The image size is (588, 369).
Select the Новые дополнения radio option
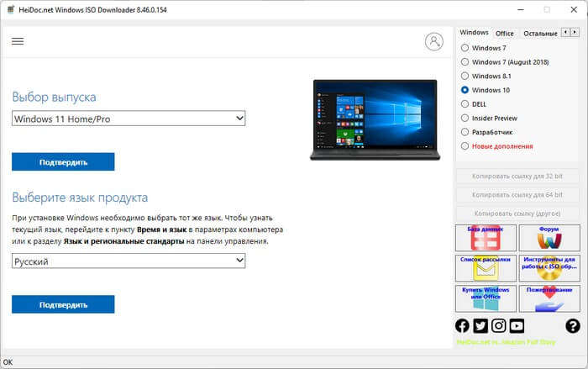497,146
